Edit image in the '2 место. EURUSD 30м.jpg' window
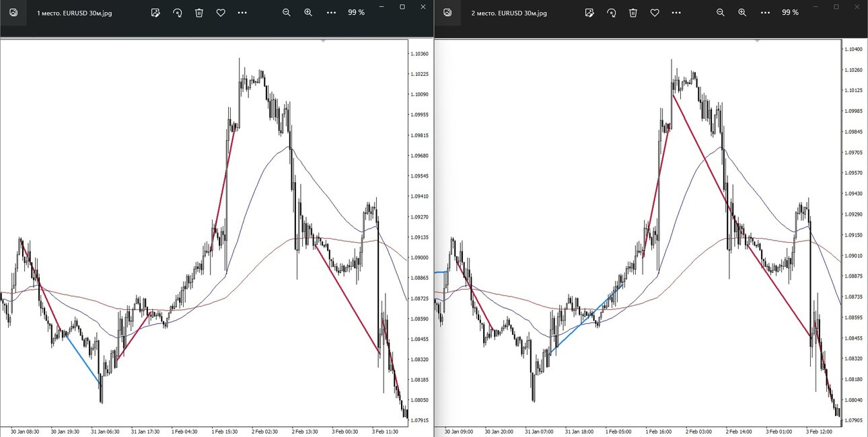The height and width of the screenshot is (437, 868). coord(589,13)
